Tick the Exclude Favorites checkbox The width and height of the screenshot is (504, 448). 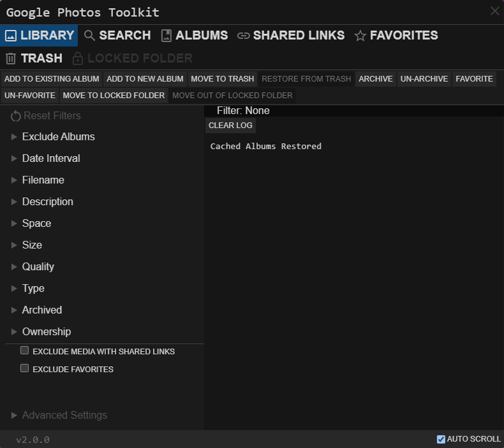point(24,368)
